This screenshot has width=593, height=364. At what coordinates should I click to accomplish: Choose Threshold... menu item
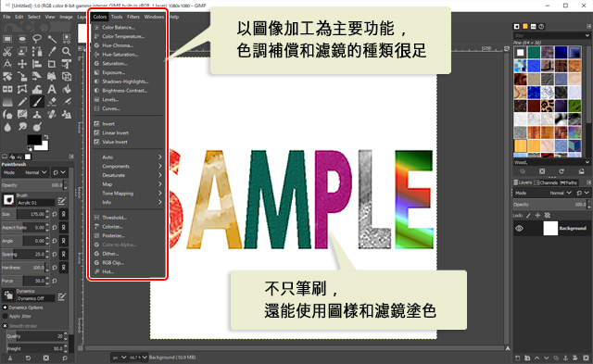click(128, 218)
